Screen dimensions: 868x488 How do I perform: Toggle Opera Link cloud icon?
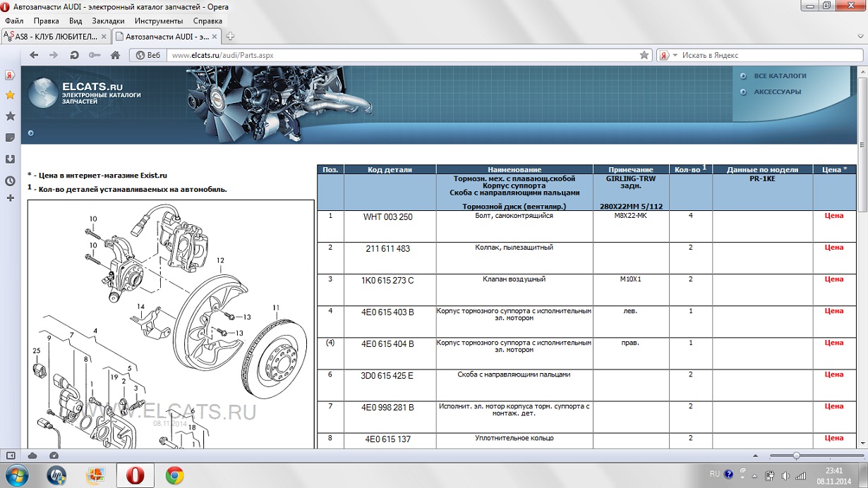(32, 456)
